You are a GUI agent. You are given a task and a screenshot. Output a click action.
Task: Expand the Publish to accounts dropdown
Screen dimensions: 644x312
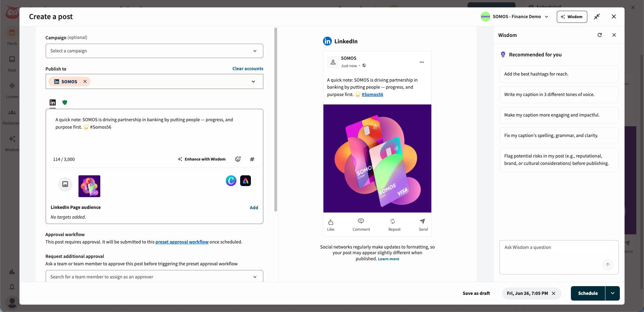tap(253, 82)
